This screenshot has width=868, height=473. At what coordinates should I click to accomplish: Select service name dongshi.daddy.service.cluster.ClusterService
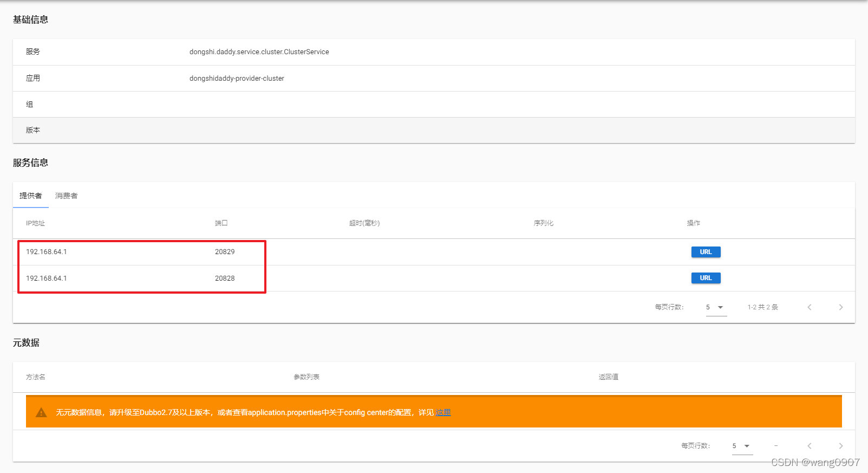coord(259,52)
